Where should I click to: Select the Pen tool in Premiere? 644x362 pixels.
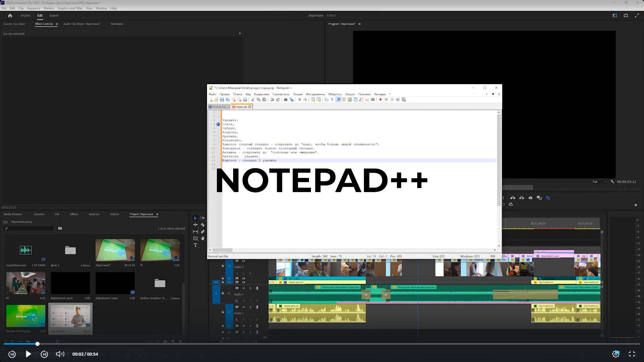pos(203,232)
